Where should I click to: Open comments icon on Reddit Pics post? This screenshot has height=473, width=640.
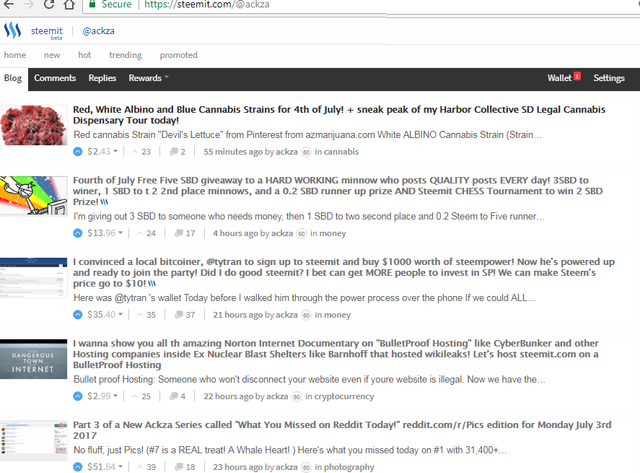click(x=178, y=466)
